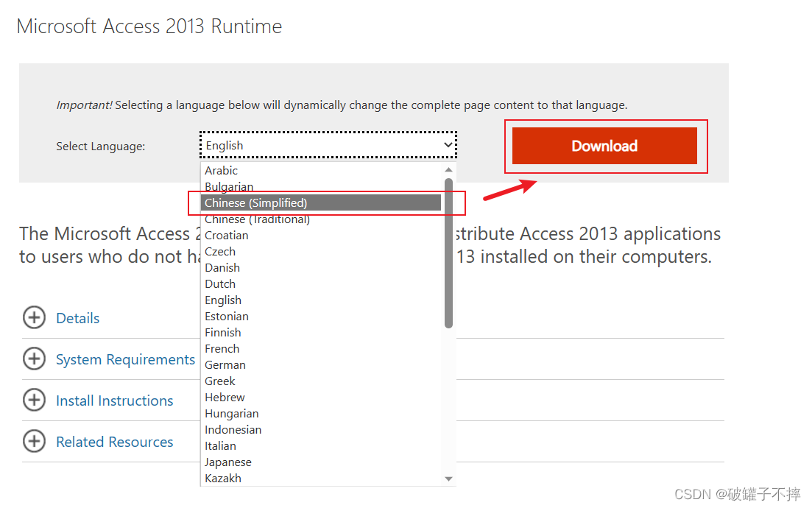Select Kazakh from the list
The image size is (812, 508).
coord(321,478)
